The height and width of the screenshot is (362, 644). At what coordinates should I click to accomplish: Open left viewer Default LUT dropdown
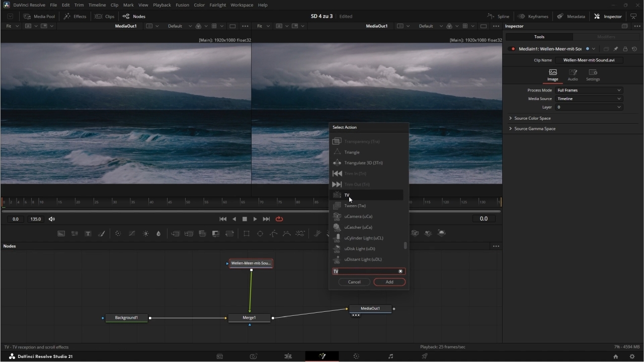tap(180, 26)
